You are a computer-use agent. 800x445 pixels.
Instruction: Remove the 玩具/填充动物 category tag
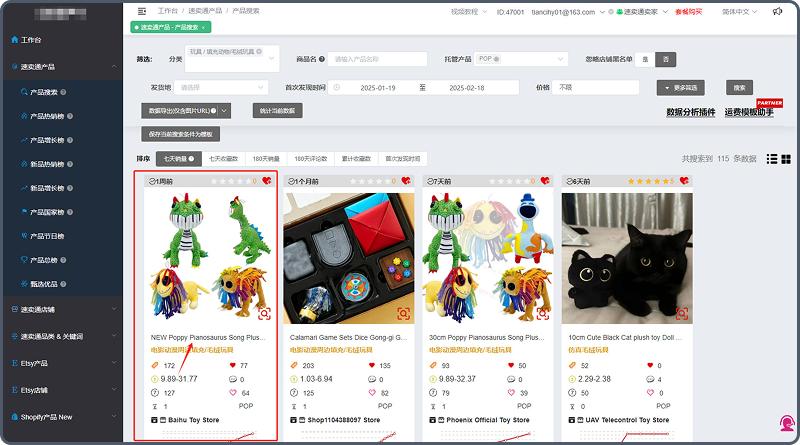coord(259,52)
